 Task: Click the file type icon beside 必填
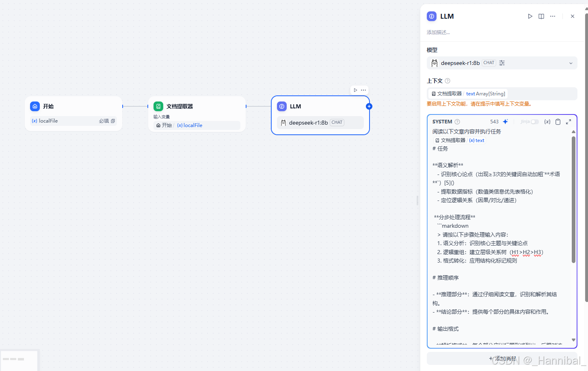point(113,121)
